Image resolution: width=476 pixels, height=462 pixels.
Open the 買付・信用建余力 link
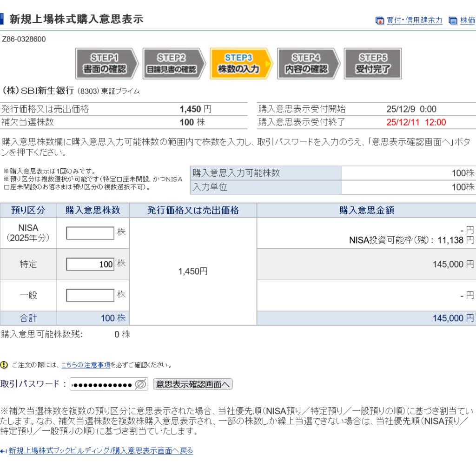[414, 20]
